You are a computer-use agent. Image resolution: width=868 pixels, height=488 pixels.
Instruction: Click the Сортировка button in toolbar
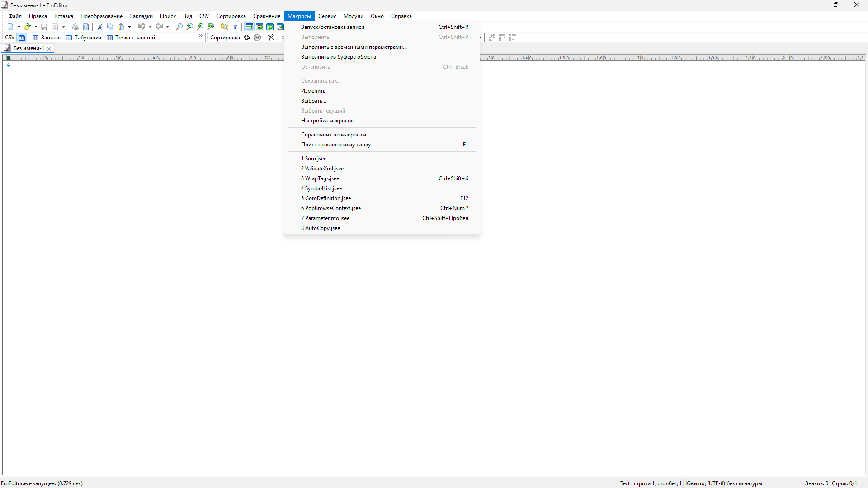point(225,38)
